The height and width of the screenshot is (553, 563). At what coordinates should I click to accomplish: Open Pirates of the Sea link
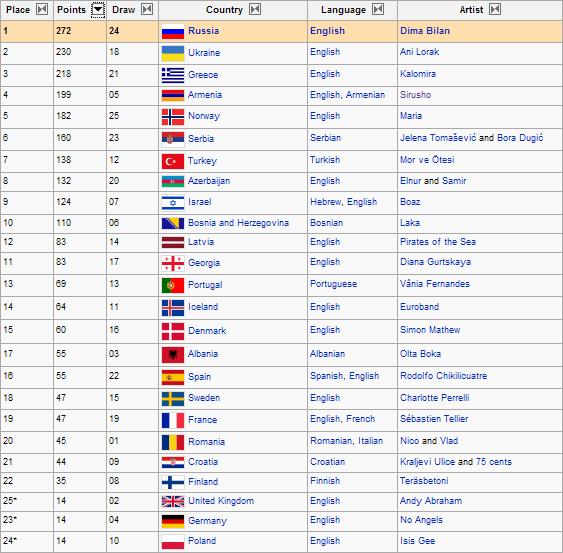click(438, 242)
